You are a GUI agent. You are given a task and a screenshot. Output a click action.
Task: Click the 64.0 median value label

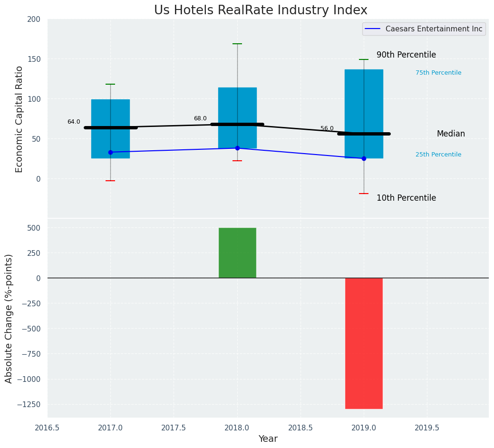(74, 122)
